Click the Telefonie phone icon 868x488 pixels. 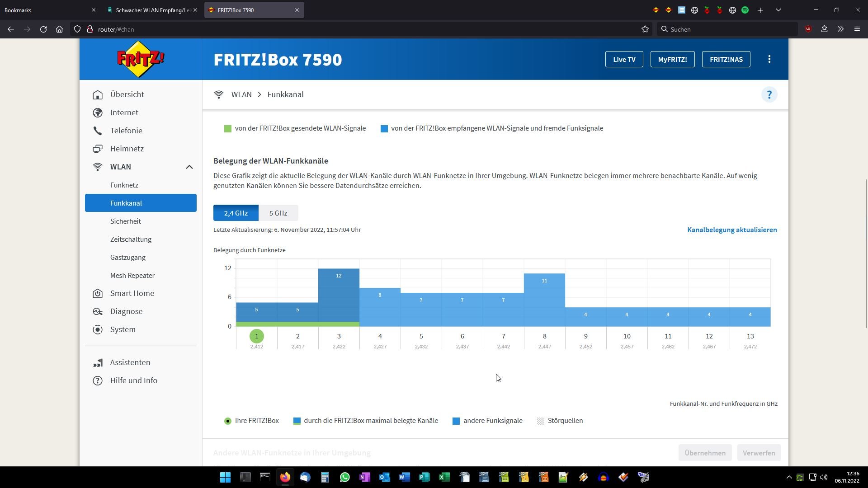coord(98,131)
